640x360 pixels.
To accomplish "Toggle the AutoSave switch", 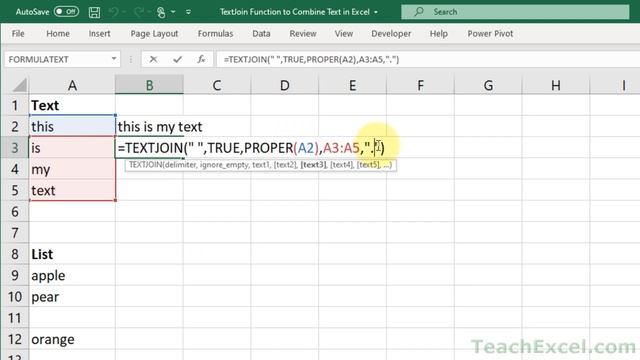I will (67, 12).
